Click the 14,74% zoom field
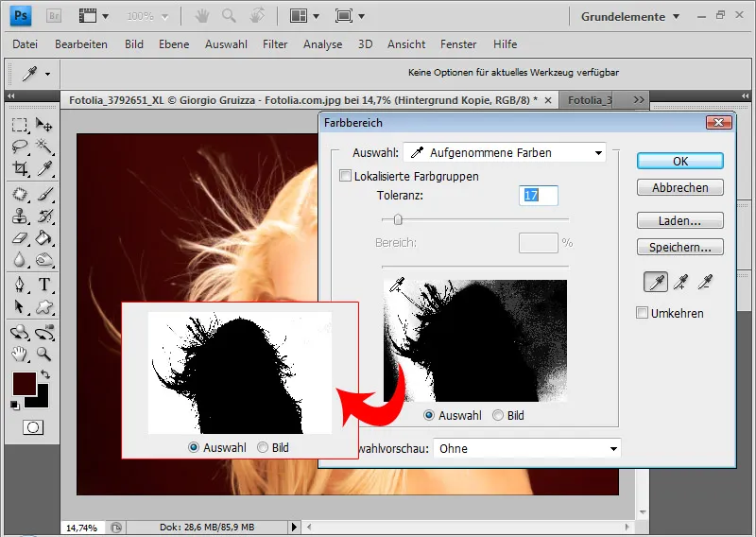 (x=81, y=528)
